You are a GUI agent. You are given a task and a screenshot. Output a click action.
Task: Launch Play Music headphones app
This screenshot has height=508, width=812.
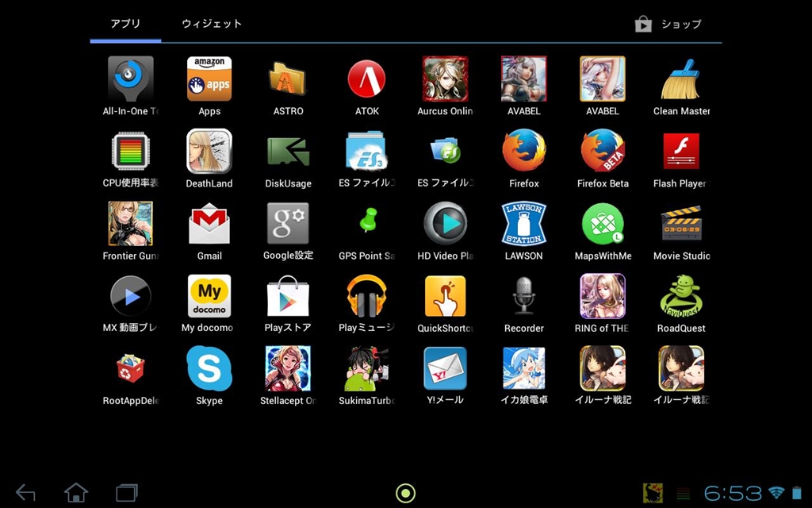[366, 296]
